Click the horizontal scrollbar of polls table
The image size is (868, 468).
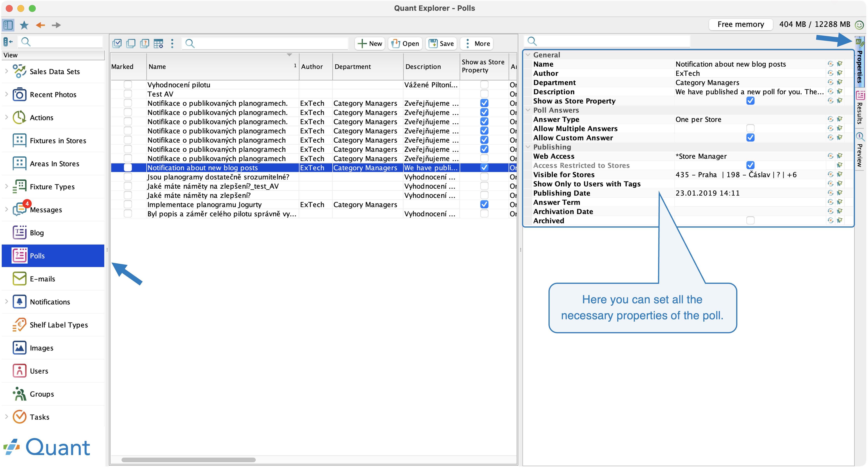click(x=188, y=460)
